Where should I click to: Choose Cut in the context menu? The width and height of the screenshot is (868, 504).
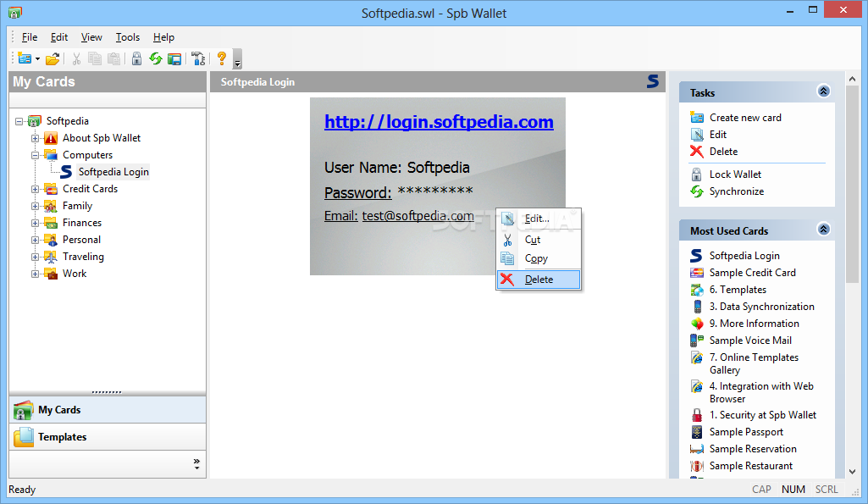pyautogui.click(x=539, y=240)
